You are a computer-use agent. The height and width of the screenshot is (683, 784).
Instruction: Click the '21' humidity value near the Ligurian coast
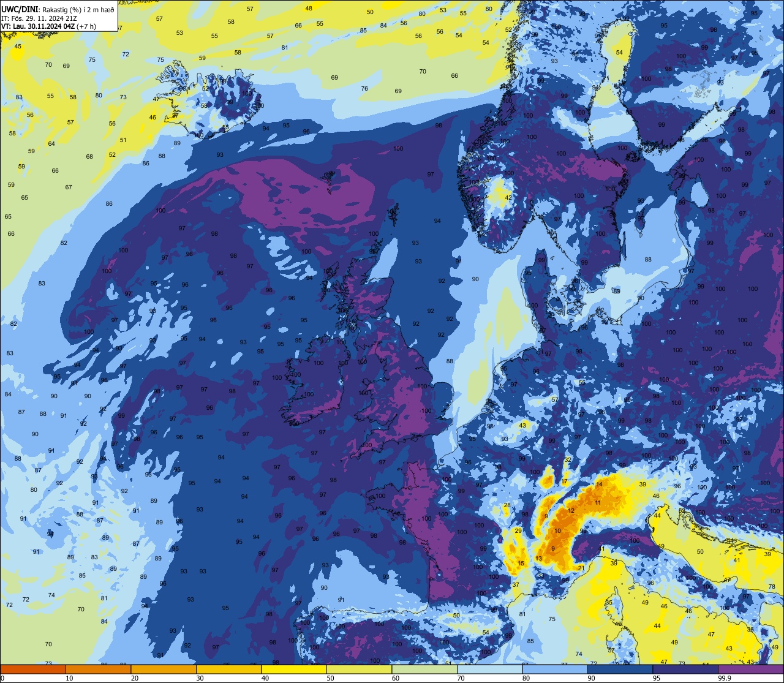pyautogui.click(x=581, y=568)
